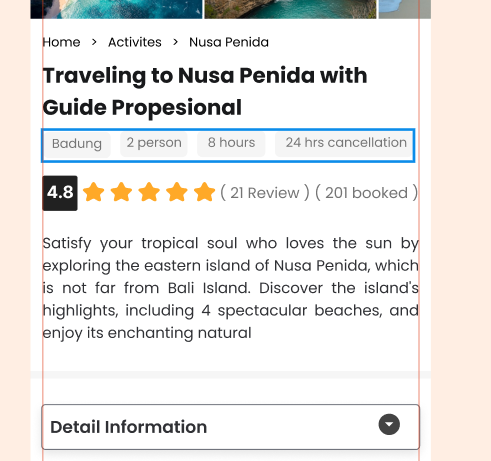The width and height of the screenshot is (491, 461).
Task: Click the arrow after Home breadcrumb
Action: pyautogui.click(x=94, y=42)
